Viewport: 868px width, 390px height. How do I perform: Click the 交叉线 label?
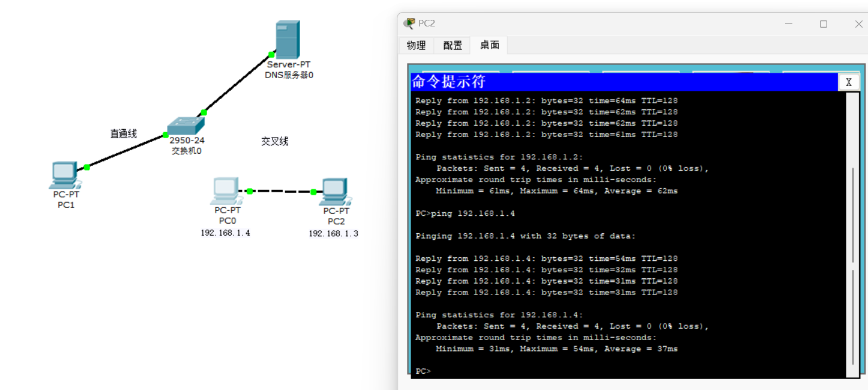tap(275, 141)
